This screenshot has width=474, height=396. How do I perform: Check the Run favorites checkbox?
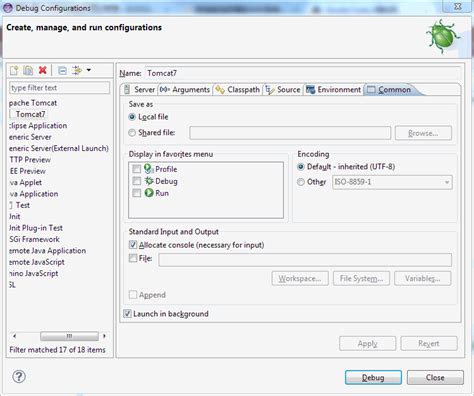click(x=137, y=193)
